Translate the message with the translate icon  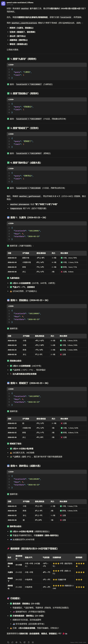(20, 642)
